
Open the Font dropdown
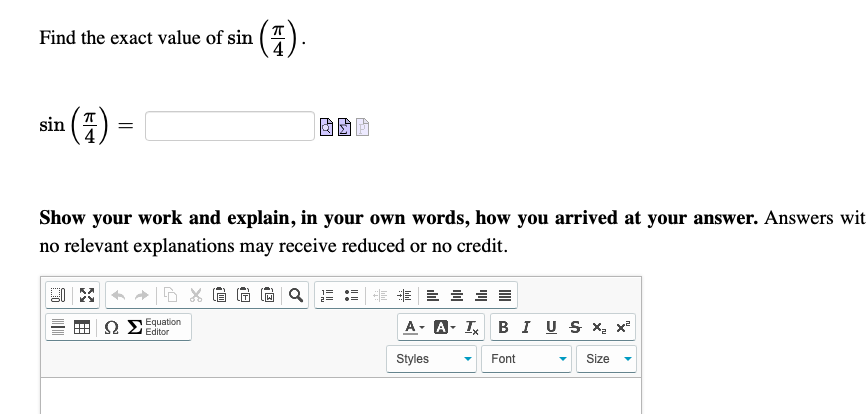pos(526,359)
